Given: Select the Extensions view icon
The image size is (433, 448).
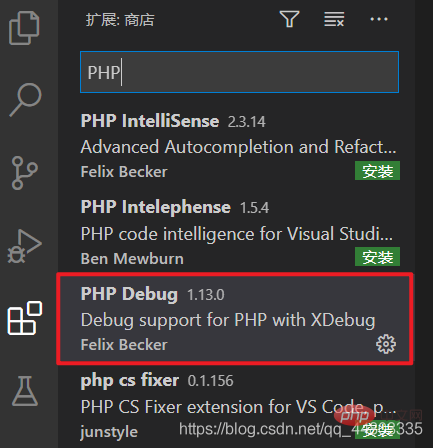Looking at the screenshot, I should pos(25,318).
